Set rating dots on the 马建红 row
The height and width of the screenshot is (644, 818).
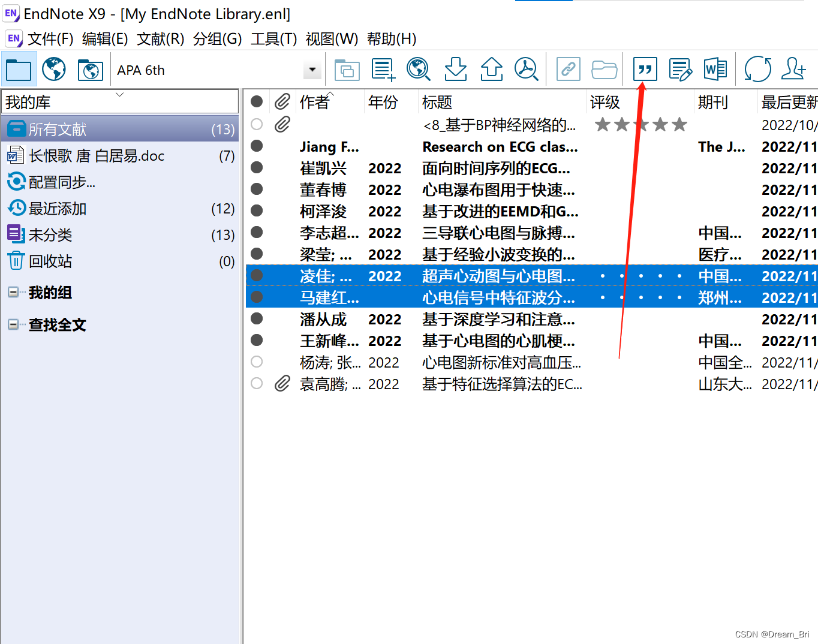point(640,297)
